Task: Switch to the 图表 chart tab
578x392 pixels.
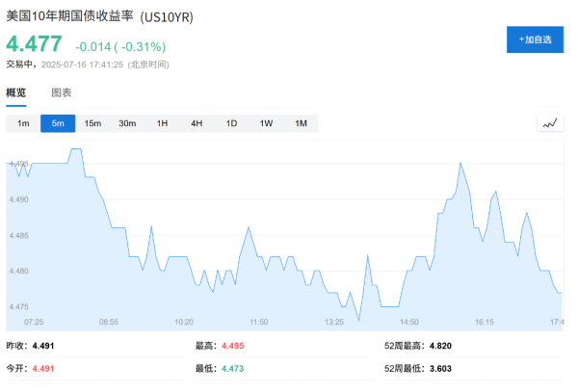Action: point(62,92)
